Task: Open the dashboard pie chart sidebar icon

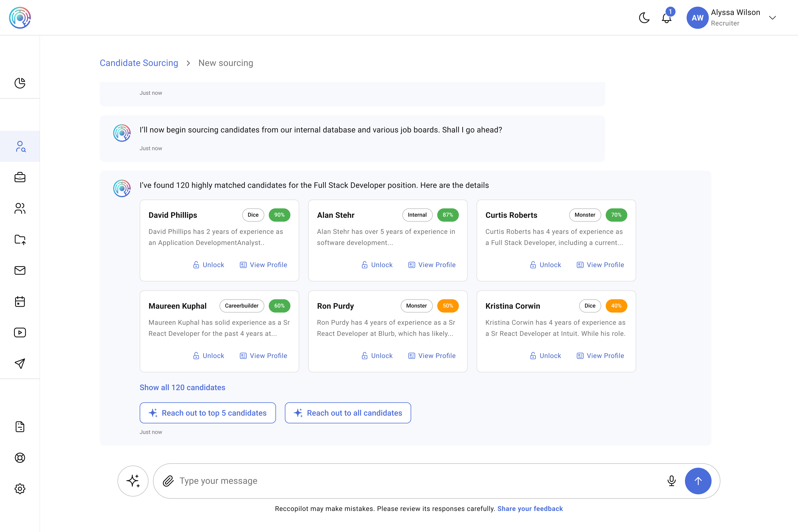Action: point(20,83)
